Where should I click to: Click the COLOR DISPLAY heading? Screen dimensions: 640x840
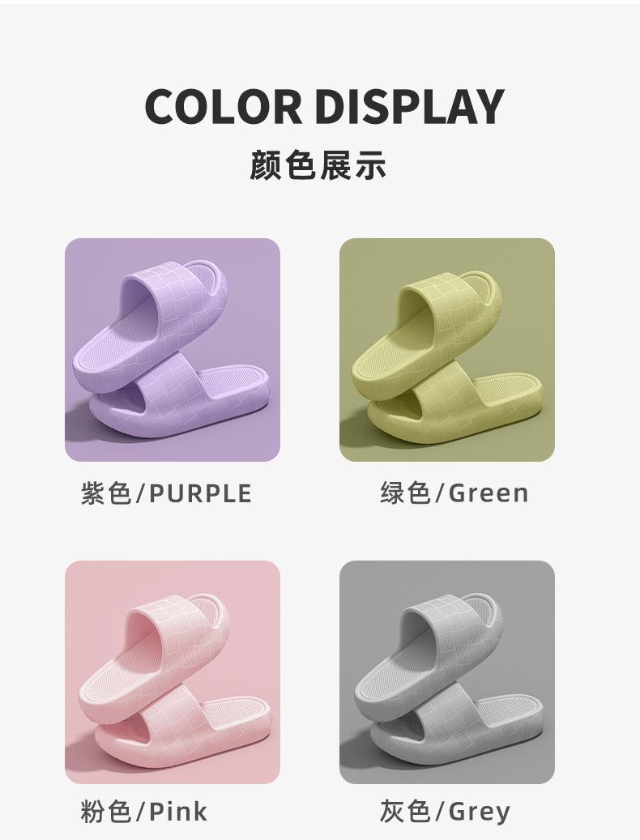324,106
